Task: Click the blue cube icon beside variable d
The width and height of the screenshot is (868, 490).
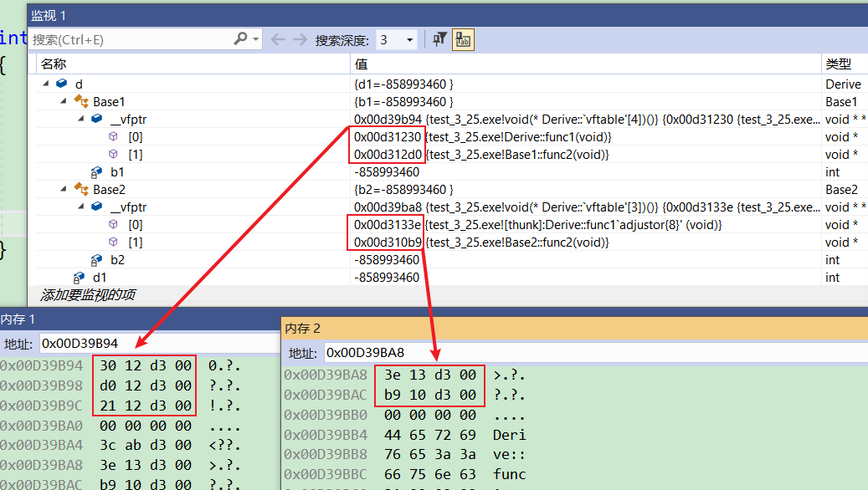Action: (x=62, y=84)
